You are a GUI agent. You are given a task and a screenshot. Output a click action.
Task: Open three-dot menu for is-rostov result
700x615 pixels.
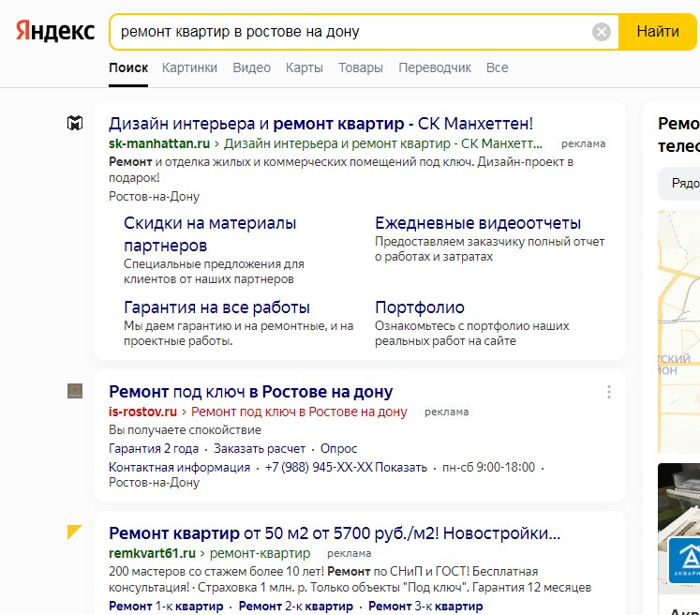[x=608, y=392]
